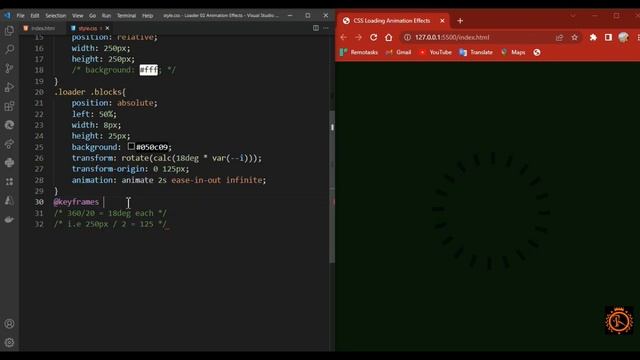The height and width of the screenshot is (360, 640).
Task: Bookmark this tab with star icon
Action: coord(575,38)
